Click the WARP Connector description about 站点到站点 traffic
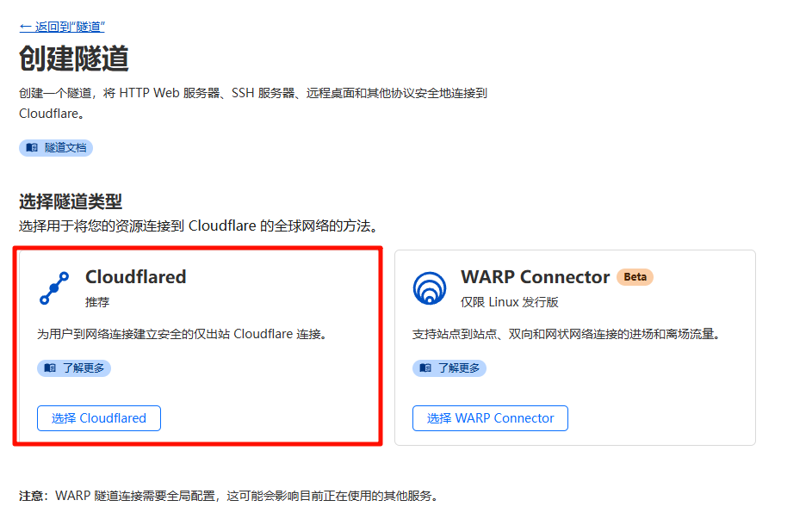This screenshot has width=812, height=525. point(567,334)
